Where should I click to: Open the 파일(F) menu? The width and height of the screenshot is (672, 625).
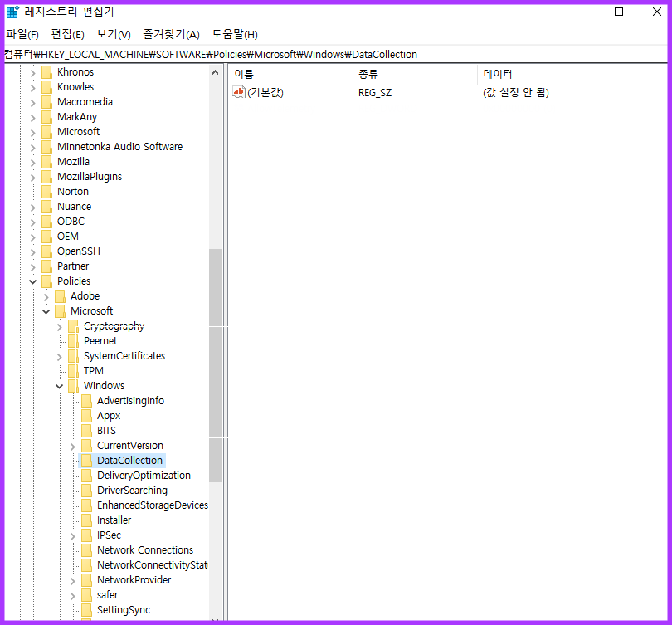pyautogui.click(x=22, y=34)
